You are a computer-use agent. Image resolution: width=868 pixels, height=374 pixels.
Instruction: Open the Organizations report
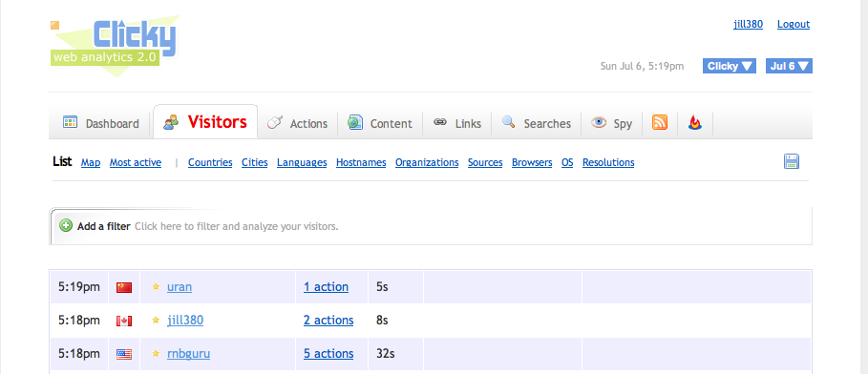coord(427,162)
